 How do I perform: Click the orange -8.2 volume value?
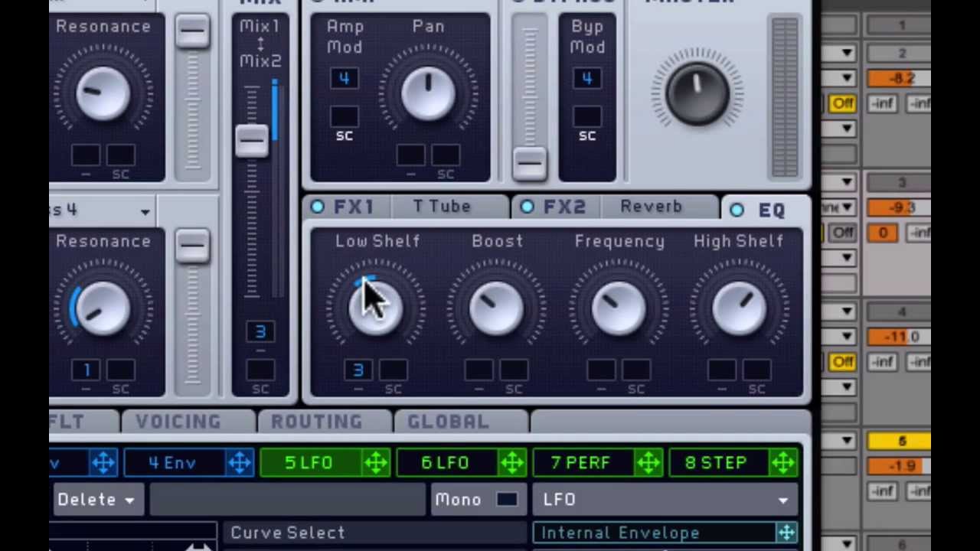point(899,78)
